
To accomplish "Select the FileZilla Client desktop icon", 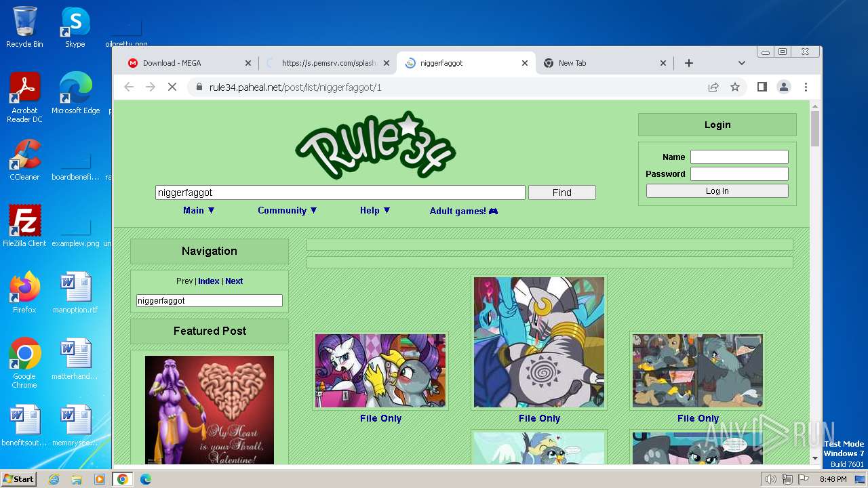I will [24, 226].
